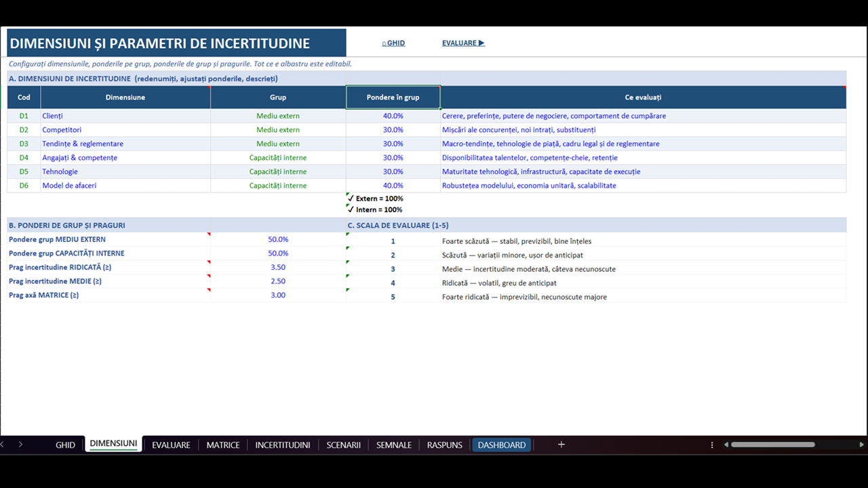Image resolution: width=868 pixels, height=488 pixels.
Task: Select 'Medie — incertitudine moderată' description
Action: 644,269
